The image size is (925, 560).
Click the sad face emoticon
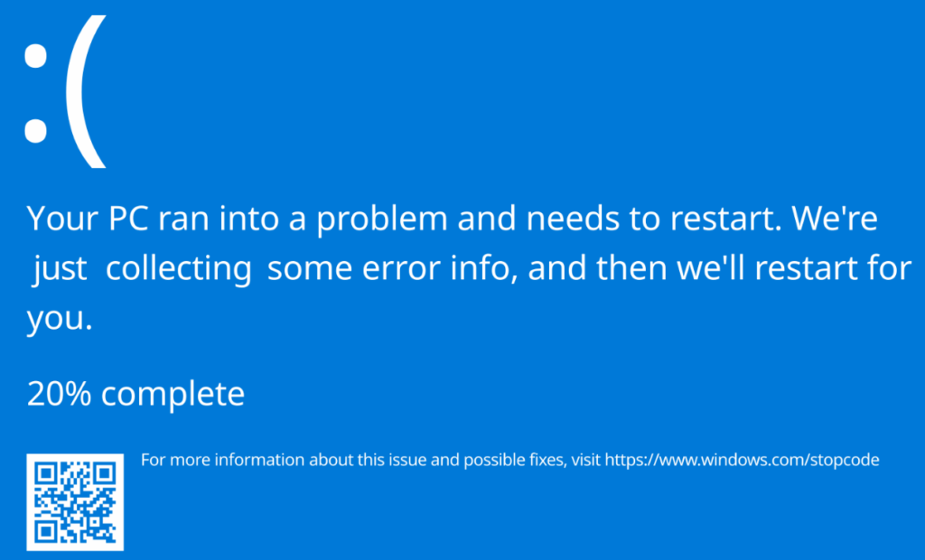[x=63, y=90]
